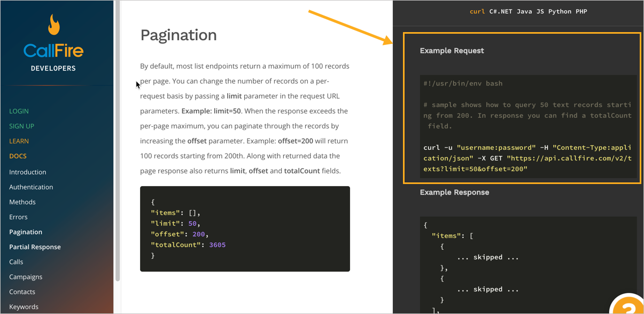Viewport: 644px width, 314px height.
Task: Open the Campaigns docs section
Action: click(x=26, y=277)
